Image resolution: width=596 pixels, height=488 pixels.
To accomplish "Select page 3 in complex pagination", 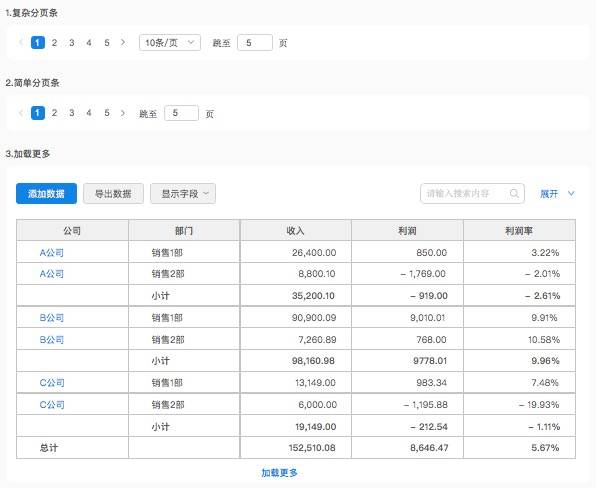I will coord(71,43).
